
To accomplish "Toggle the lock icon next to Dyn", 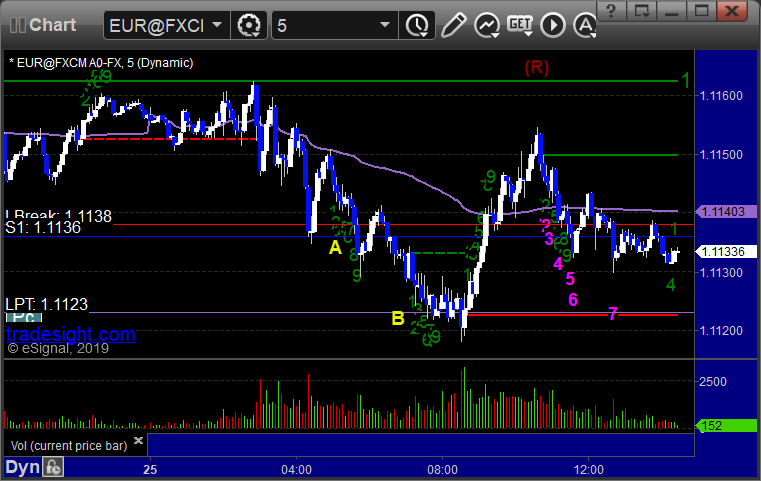I will pyautogui.click(x=53, y=467).
